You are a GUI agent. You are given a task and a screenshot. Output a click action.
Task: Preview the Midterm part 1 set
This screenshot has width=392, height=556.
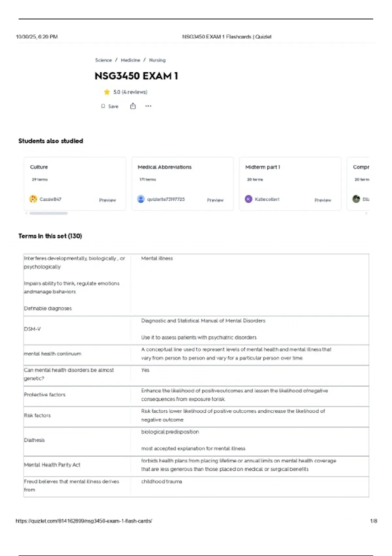point(323,200)
